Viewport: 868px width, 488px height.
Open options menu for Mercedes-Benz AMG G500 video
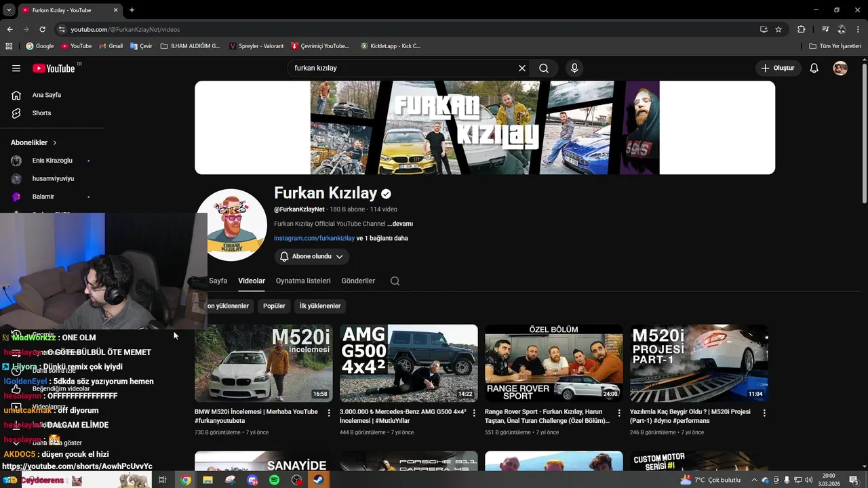[x=474, y=413]
